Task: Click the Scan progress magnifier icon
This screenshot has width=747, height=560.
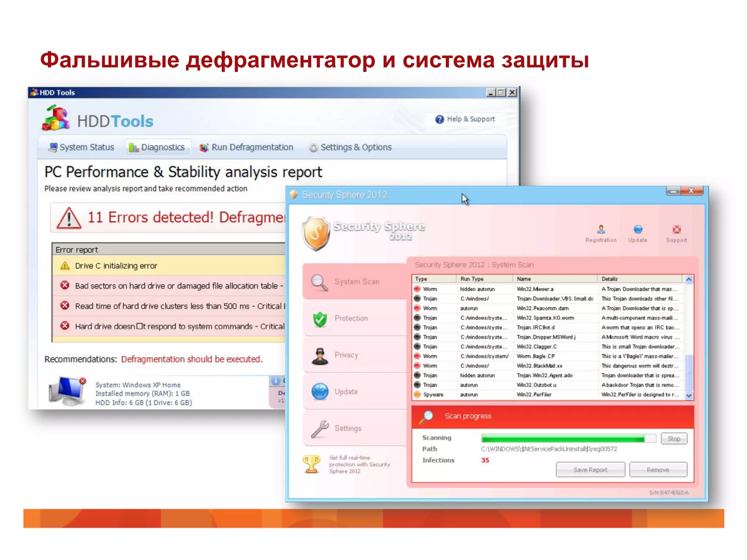Action: click(x=426, y=417)
